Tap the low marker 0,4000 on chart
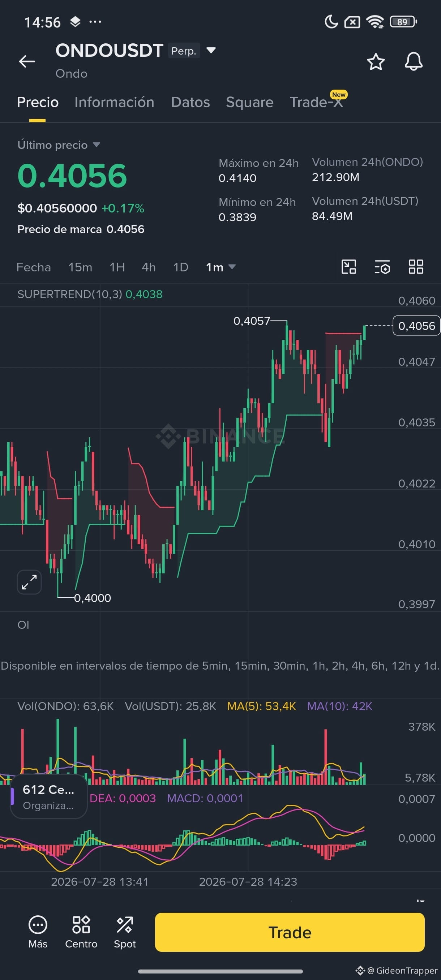Image resolution: width=441 pixels, height=980 pixels. click(x=93, y=598)
